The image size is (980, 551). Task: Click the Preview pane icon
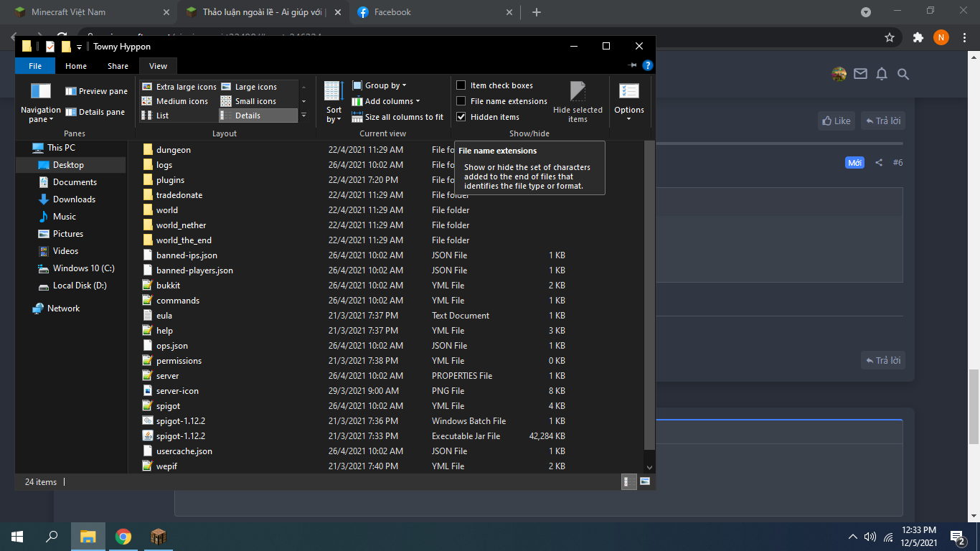pyautogui.click(x=71, y=91)
